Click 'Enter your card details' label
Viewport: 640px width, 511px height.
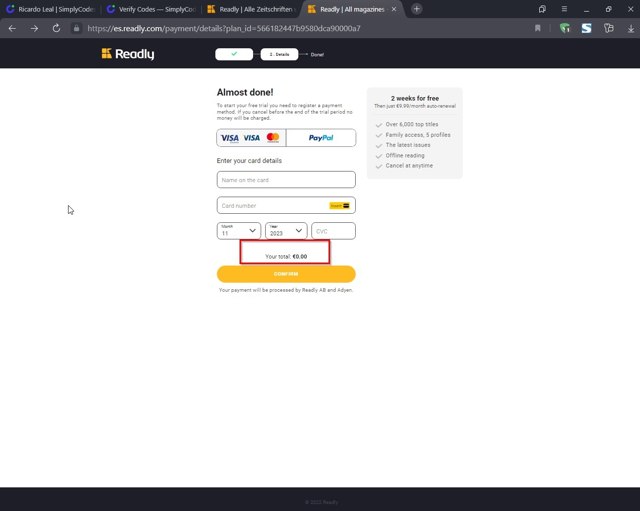(249, 161)
